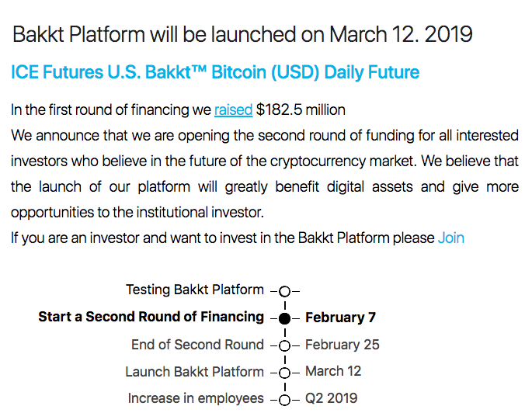The image size is (532, 420).
Task: Click the "$182.5 million" amount text
Action: point(301,109)
